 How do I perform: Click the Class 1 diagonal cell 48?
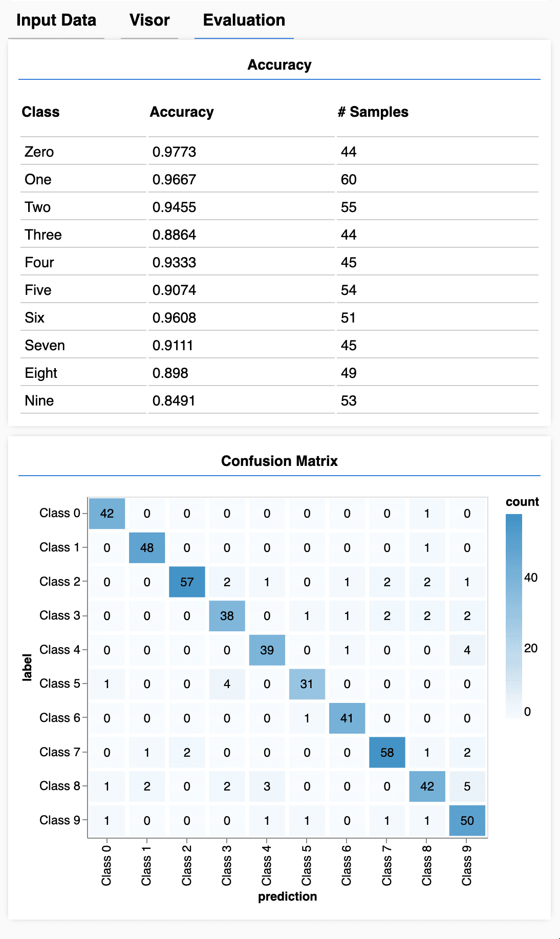point(147,548)
